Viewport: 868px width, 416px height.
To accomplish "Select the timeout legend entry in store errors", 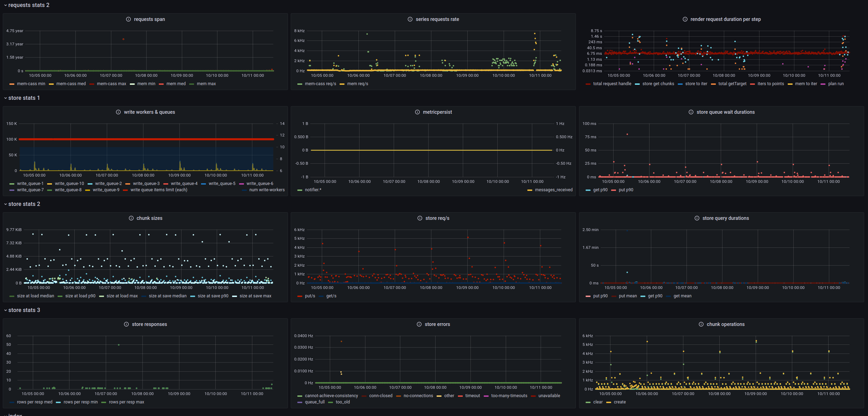I will (x=473, y=395).
